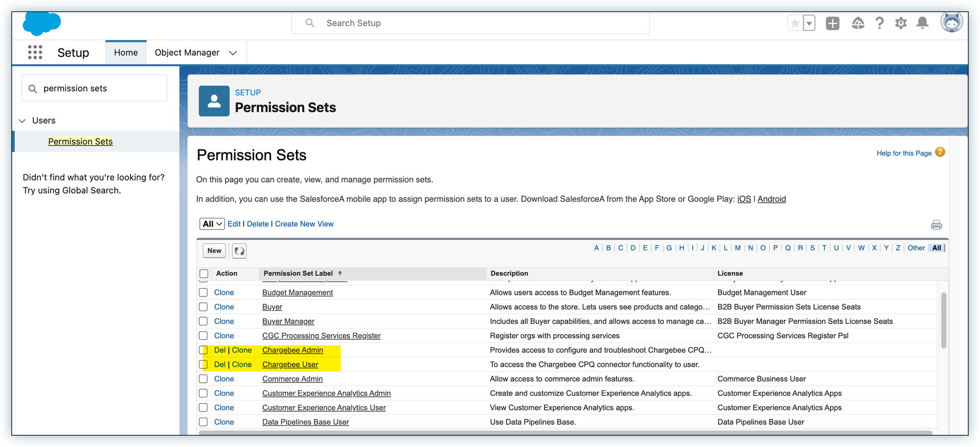Expand the Object Manager tab dropdown arrow

[233, 53]
